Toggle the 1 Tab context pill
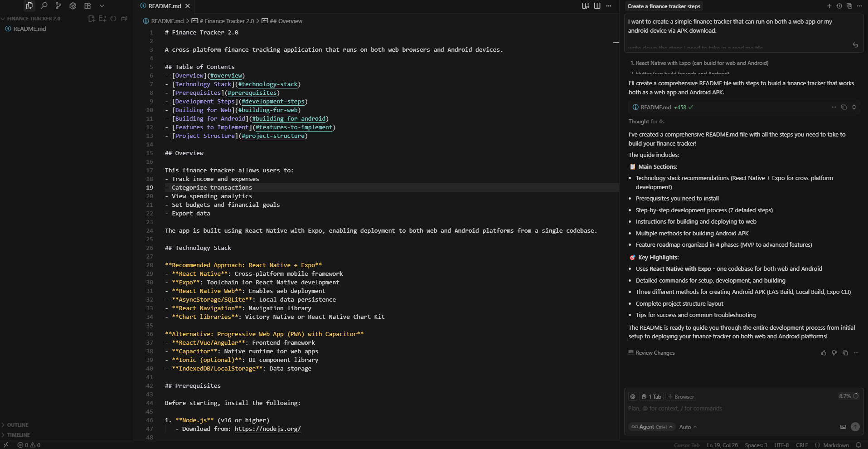This screenshot has width=868, height=449. (652, 396)
